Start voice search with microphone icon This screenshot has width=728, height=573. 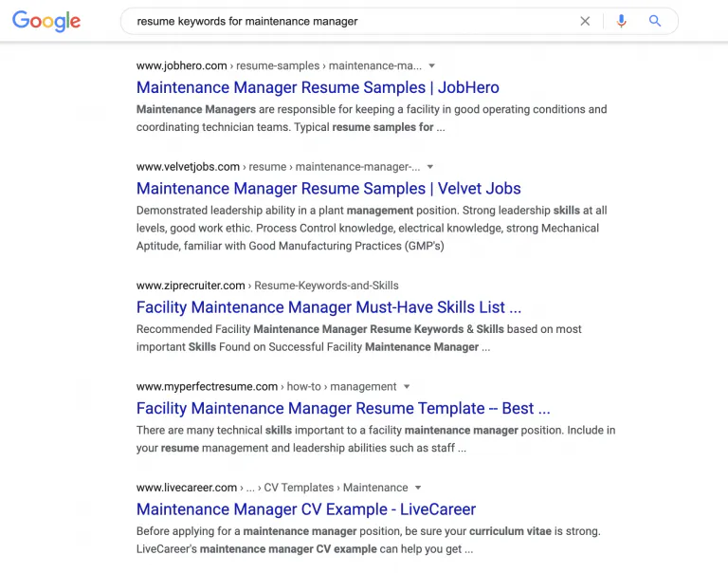tap(621, 22)
